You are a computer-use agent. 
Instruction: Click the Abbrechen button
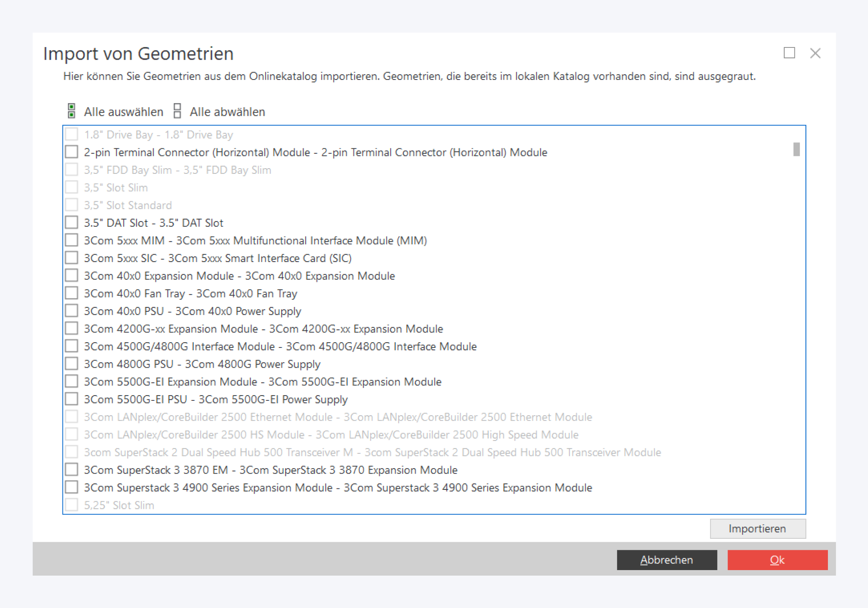click(x=666, y=559)
